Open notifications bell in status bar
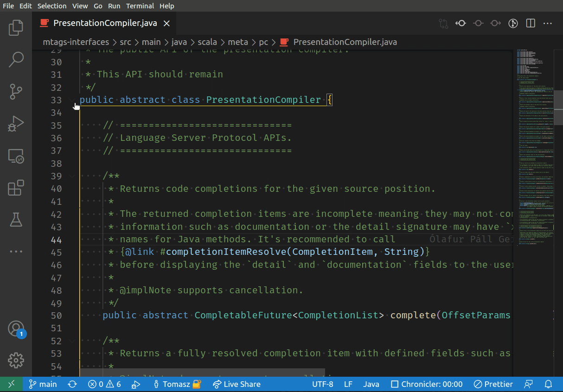This screenshot has height=392, width=563. (x=548, y=384)
